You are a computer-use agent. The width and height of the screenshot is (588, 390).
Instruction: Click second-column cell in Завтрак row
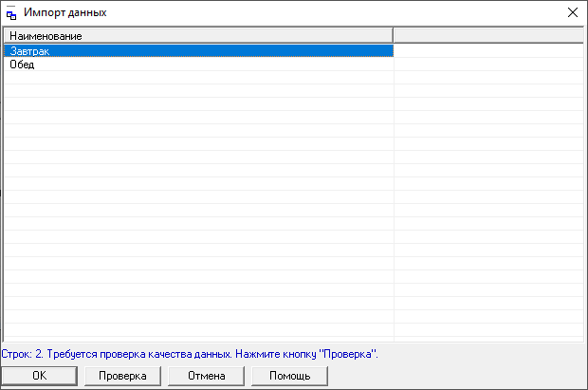click(487, 51)
